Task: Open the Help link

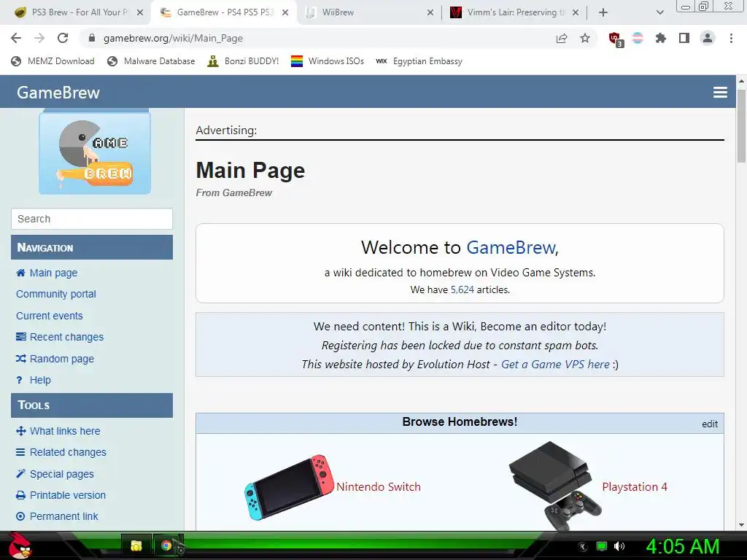Action: pos(34,380)
